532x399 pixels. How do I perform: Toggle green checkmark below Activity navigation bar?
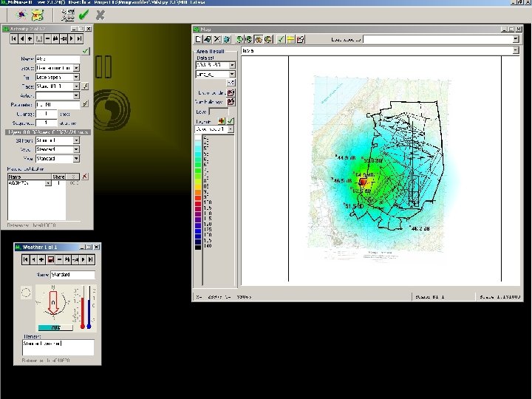click(x=86, y=50)
